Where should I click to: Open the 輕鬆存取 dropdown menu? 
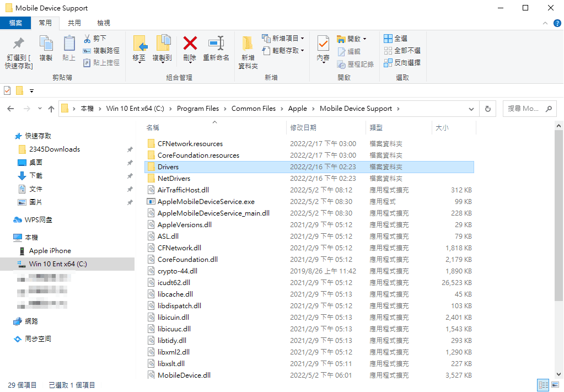click(x=302, y=51)
